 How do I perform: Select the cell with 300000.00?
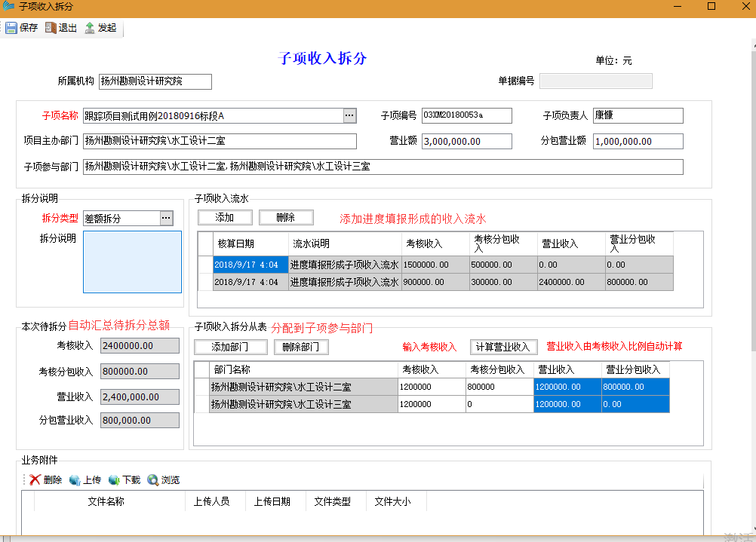[x=503, y=282]
